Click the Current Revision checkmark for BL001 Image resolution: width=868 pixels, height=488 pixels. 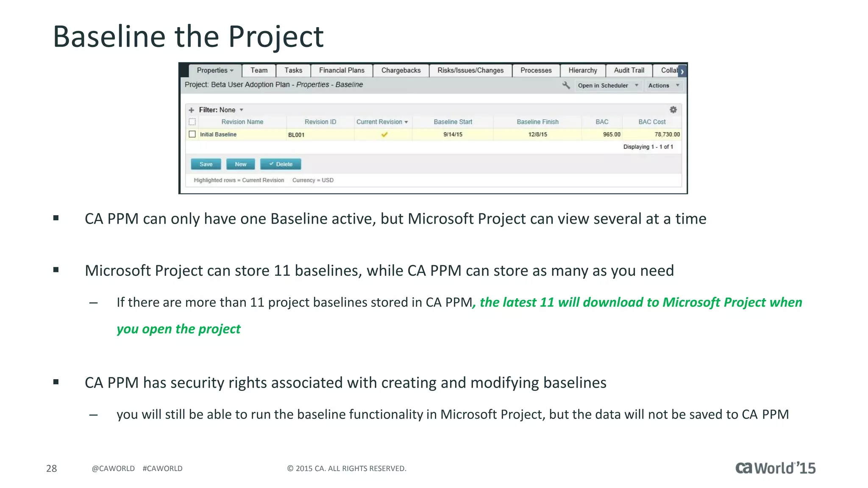[384, 135]
